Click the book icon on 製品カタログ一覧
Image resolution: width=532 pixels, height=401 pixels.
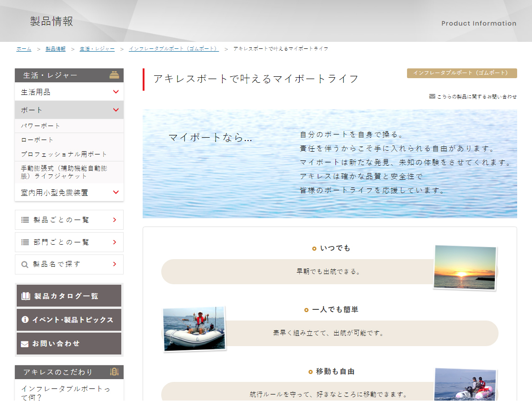pyautogui.click(x=26, y=296)
